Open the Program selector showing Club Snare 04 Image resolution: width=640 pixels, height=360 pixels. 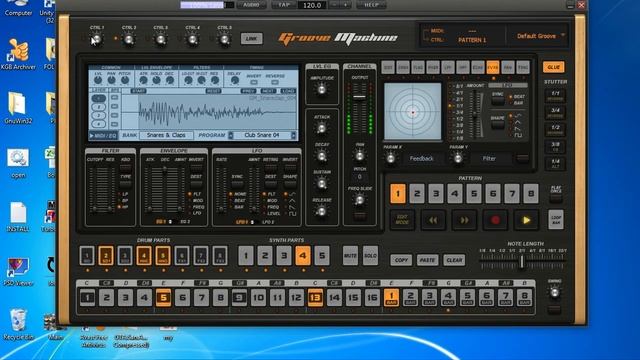pos(262,135)
